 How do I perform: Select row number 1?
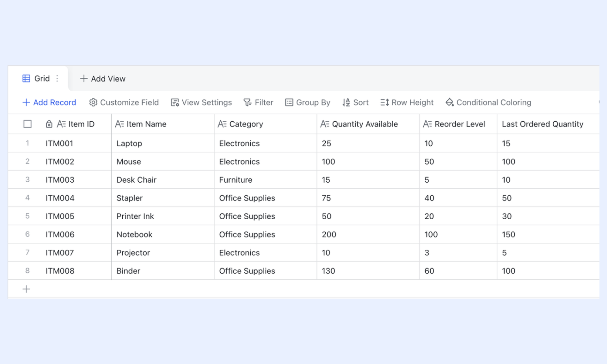pos(27,143)
